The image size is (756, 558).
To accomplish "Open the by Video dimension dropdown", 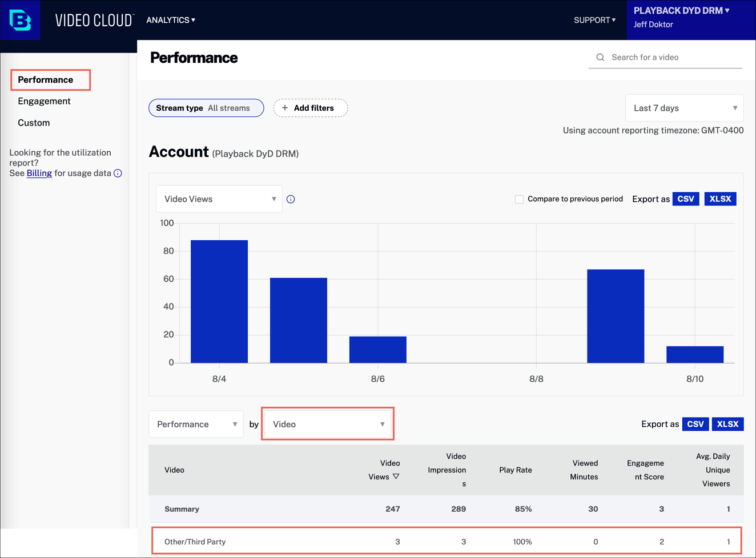I will [x=328, y=424].
